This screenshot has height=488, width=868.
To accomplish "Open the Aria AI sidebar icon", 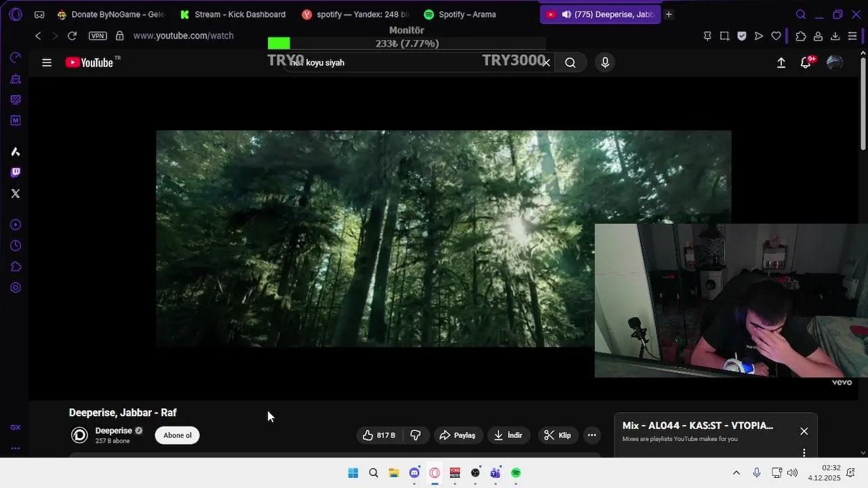I will click(x=16, y=152).
